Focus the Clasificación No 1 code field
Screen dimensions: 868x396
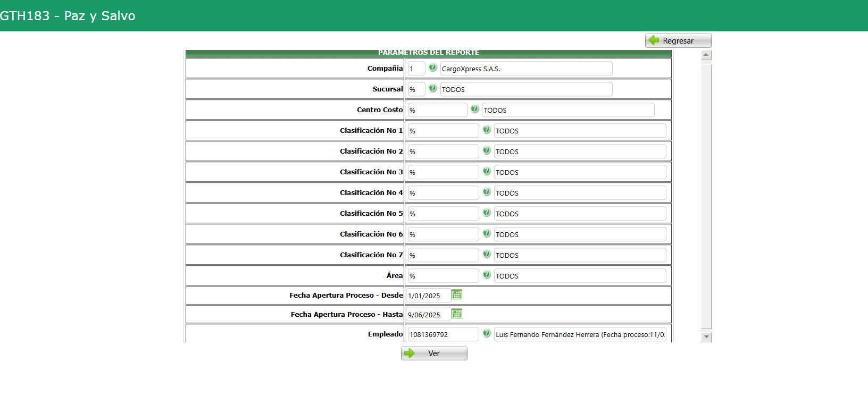point(443,131)
